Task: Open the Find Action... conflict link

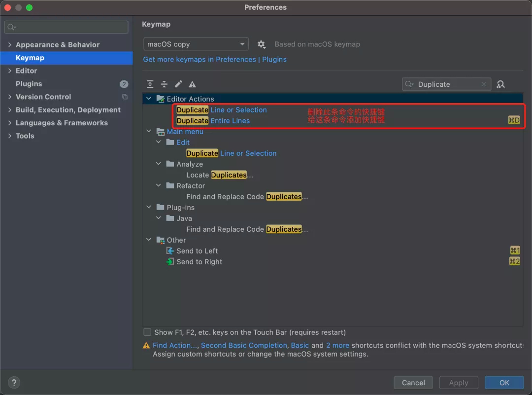Action: point(175,346)
